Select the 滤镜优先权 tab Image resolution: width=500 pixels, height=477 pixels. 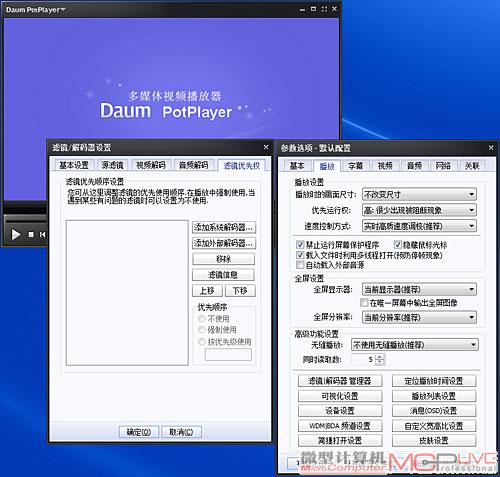[241, 165]
